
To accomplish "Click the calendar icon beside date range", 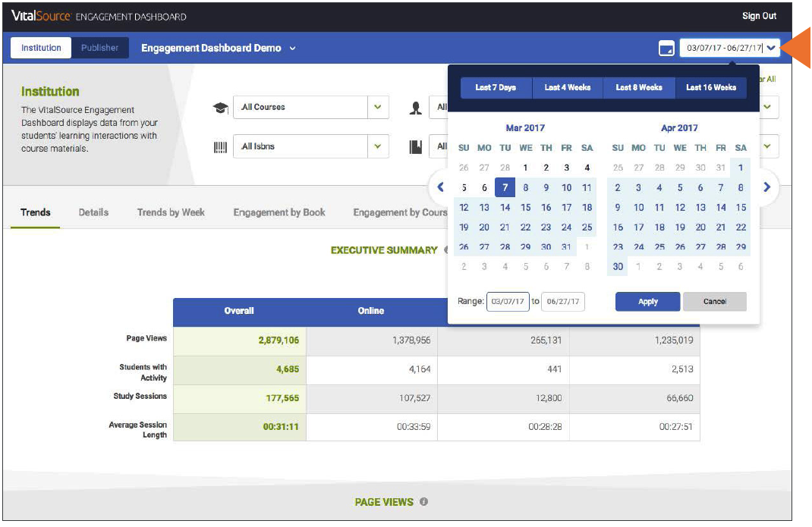I will coord(666,49).
